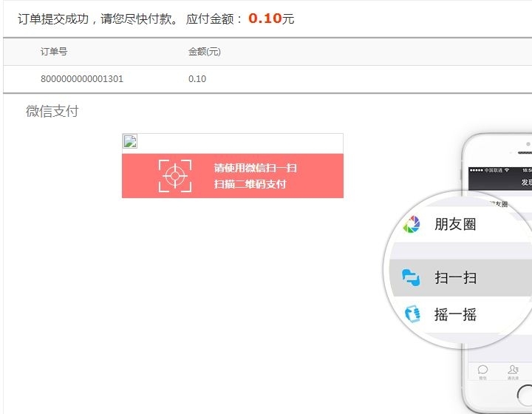Click the scan crosshair icon in red banner

coord(175,176)
